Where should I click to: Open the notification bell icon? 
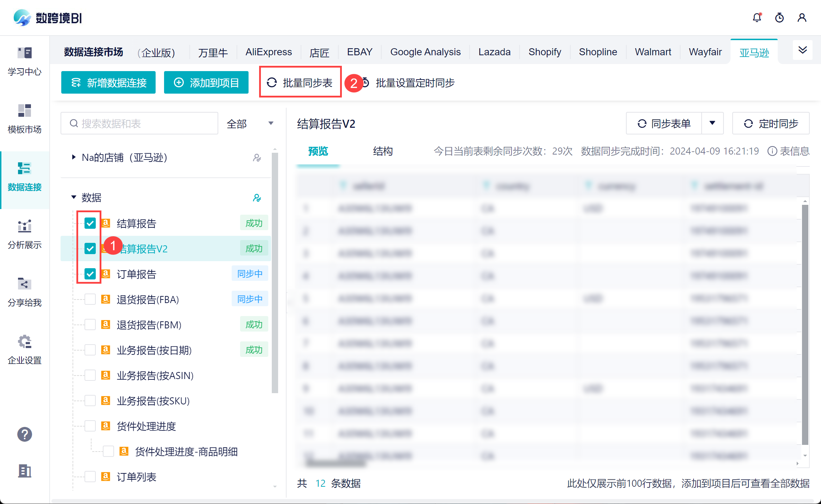[757, 18]
